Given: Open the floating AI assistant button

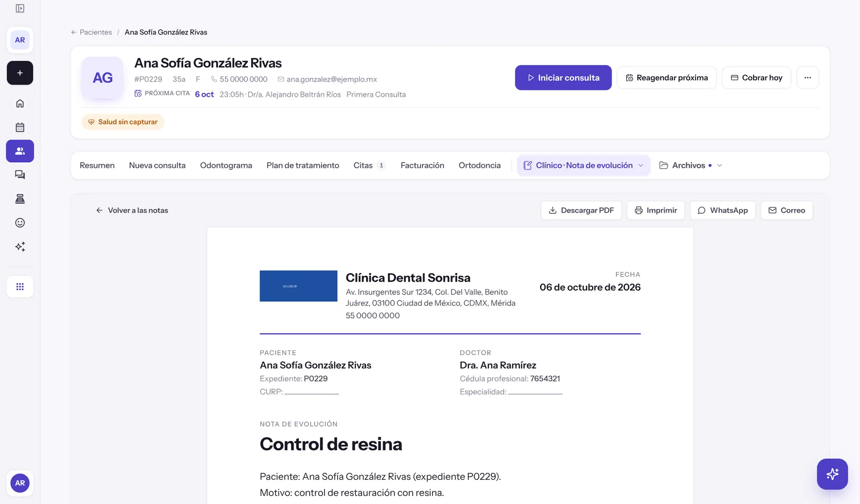Looking at the screenshot, I should [833, 474].
